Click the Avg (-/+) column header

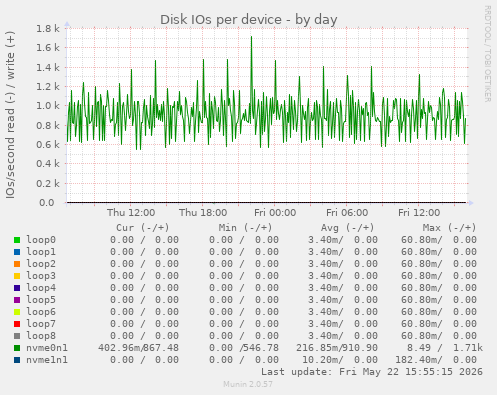[x=347, y=228]
